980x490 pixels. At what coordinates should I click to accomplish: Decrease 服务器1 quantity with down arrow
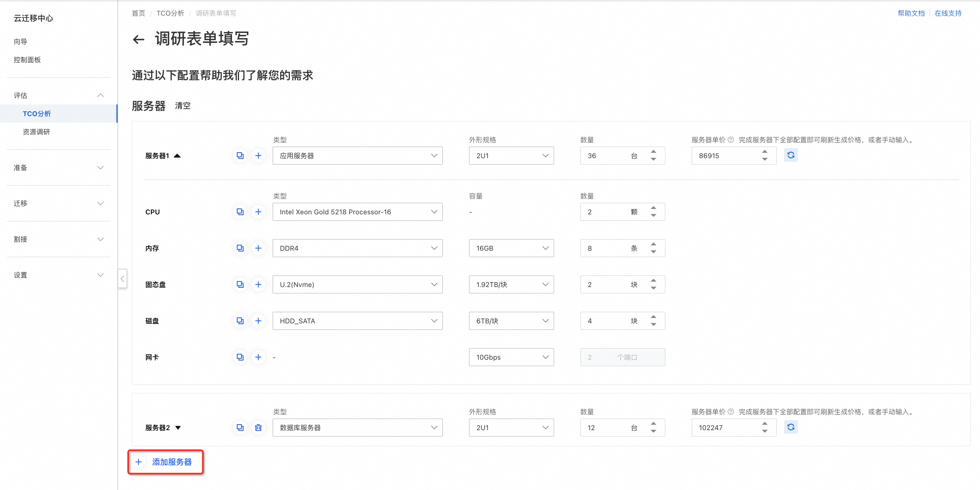click(653, 159)
